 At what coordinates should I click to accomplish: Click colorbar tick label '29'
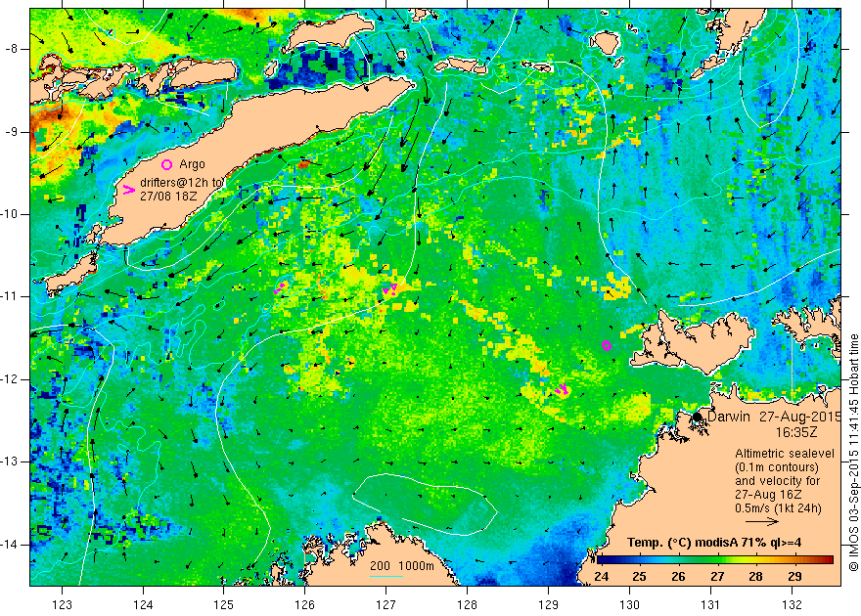pyautogui.click(x=794, y=577)
